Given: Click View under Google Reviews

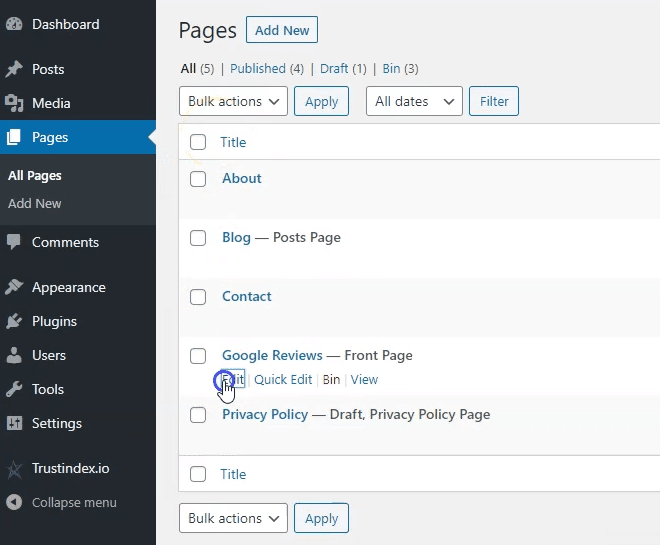Looking at the screenshot, I should click(364, 379).
